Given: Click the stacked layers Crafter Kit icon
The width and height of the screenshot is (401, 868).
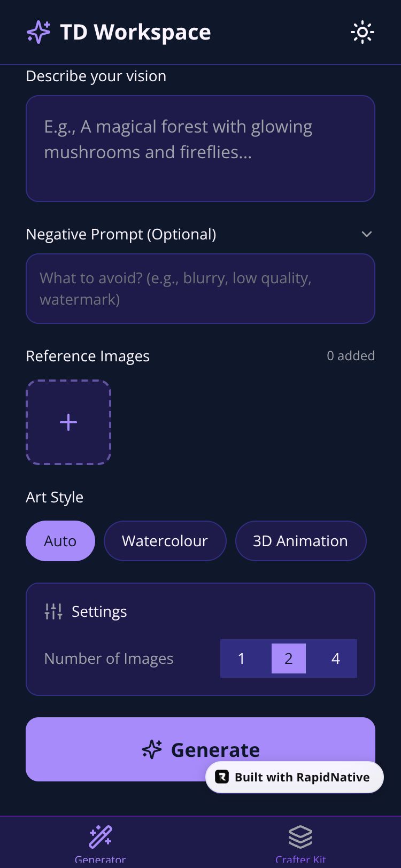Looking at the screenshot, I should 300,836.
